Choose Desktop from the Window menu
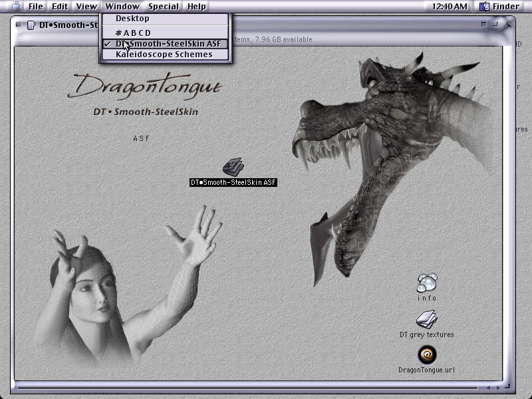532x399 pixels. coord(165,19)
